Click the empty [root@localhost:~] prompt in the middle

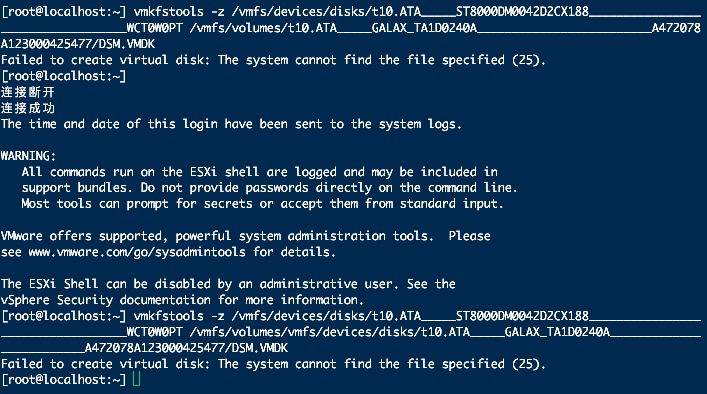(64, 76)
